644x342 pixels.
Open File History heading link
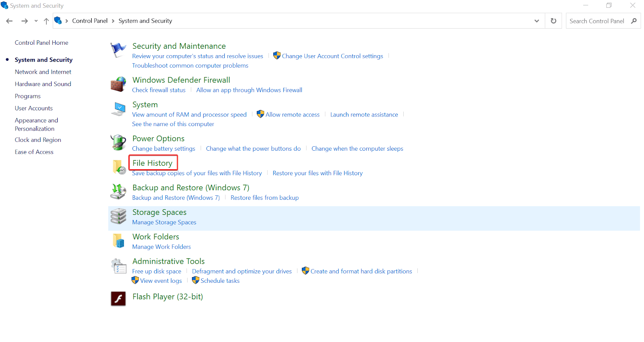(153, 163)
